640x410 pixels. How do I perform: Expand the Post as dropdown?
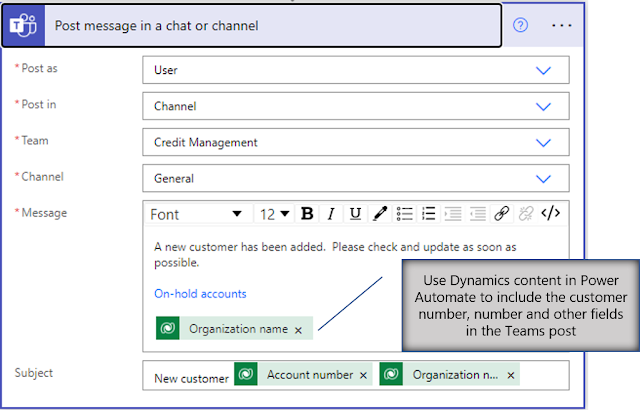click(544, 70)
